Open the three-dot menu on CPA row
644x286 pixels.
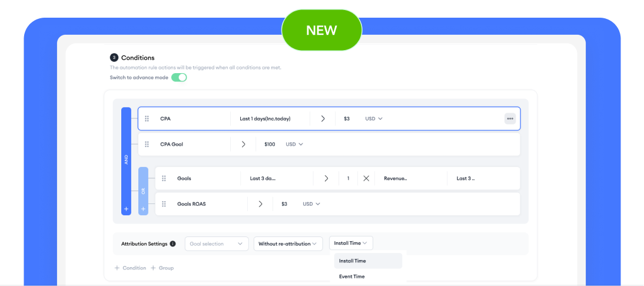(x=510, y=119)
